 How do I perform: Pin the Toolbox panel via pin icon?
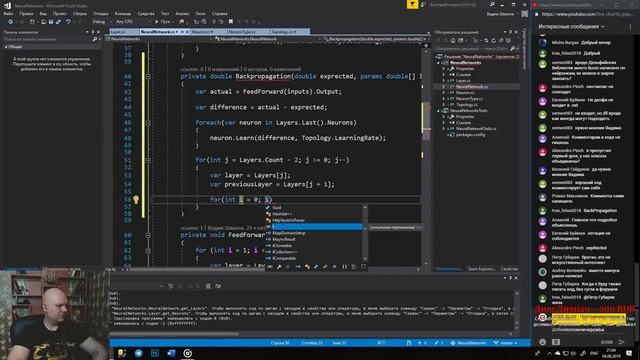pos(93,32)
